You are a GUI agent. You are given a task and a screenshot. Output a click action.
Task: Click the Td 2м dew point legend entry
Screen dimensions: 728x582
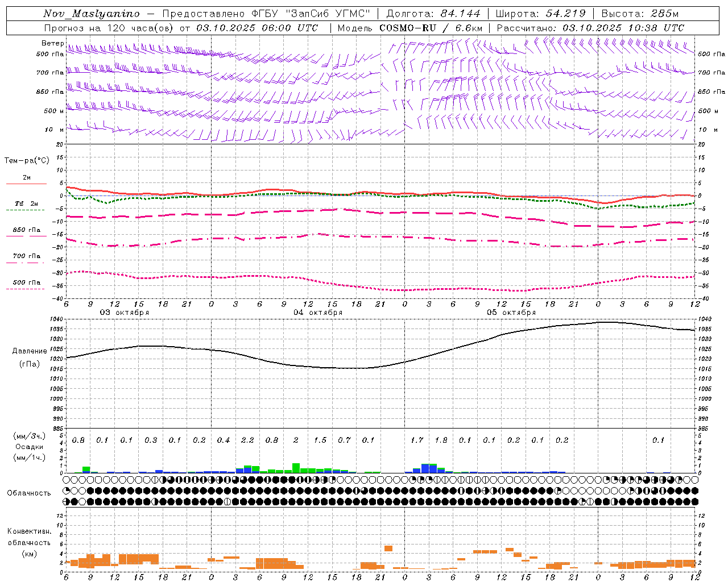(26, 203)
